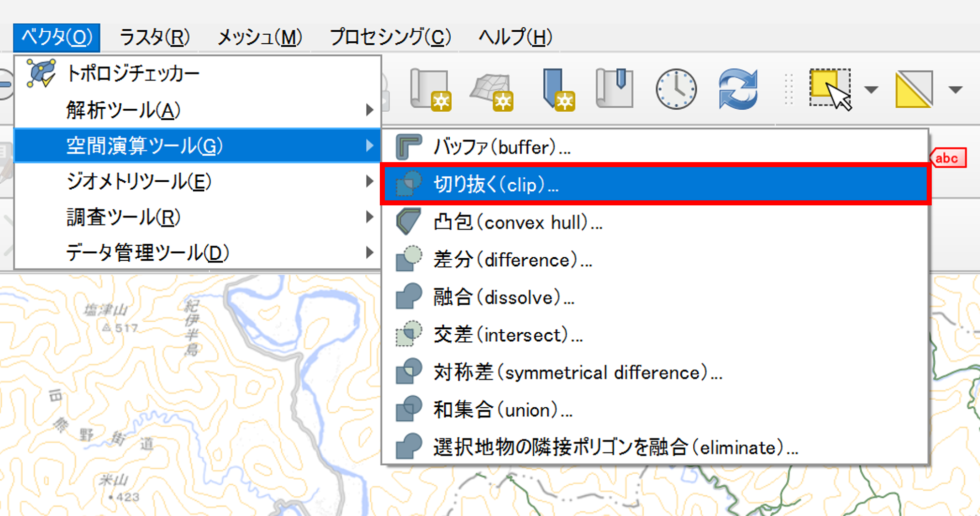Click the temporal controller clock icon

click(x=676, y=90)
